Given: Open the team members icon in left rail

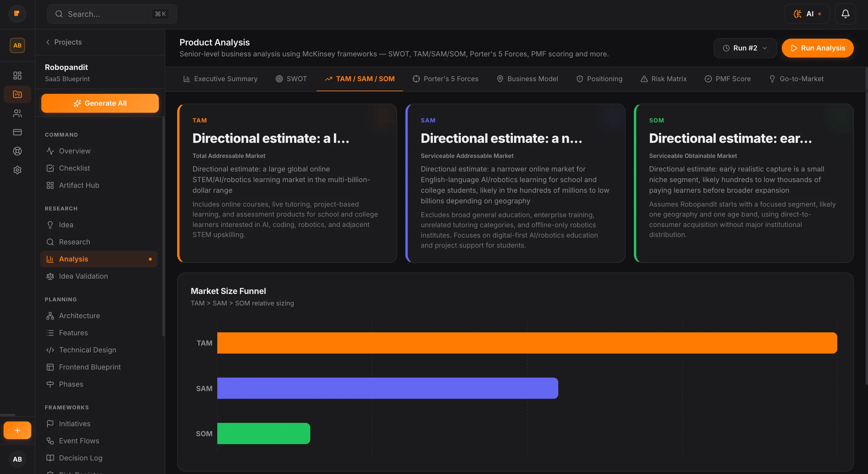Looking at the screenshot, I should click(17, 113).
